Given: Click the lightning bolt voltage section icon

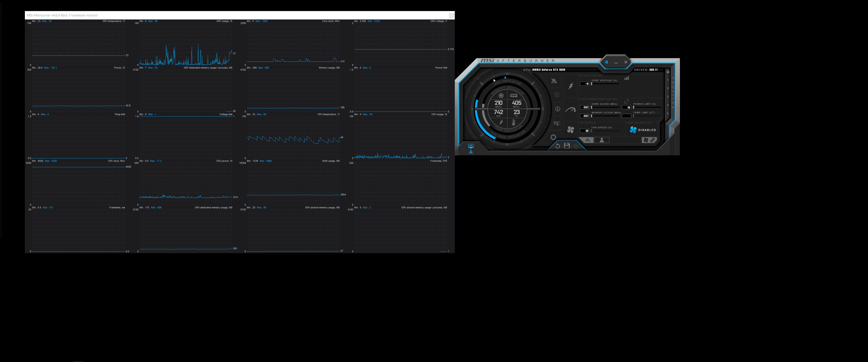Looking at the screenshot, I should (x=571, y=86).
